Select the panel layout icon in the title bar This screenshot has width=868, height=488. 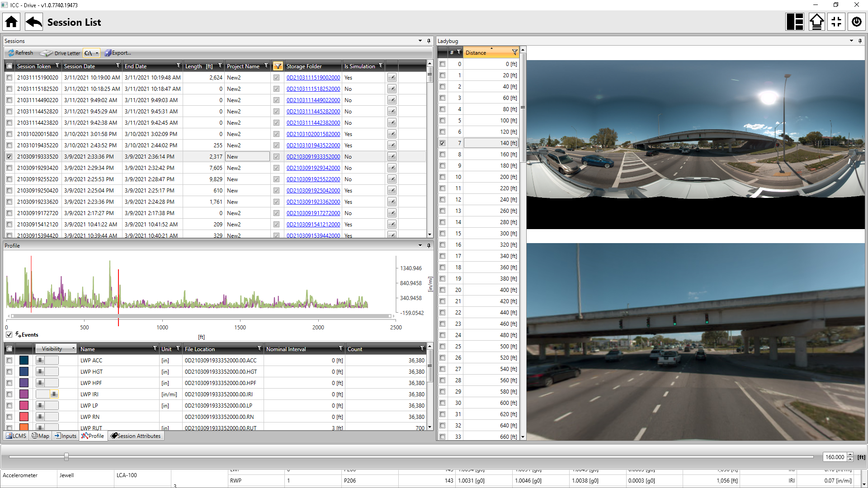[795, 21]
